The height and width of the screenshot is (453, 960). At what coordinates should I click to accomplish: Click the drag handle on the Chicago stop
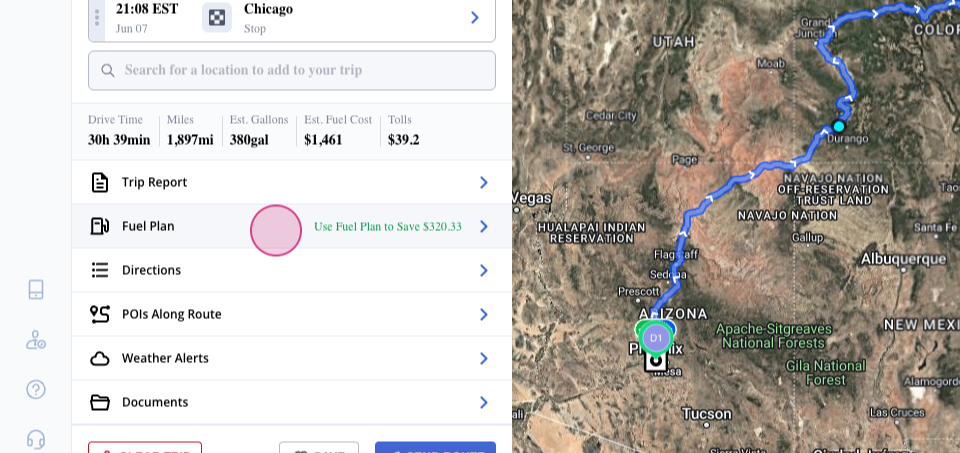click(x=97, y=17)
